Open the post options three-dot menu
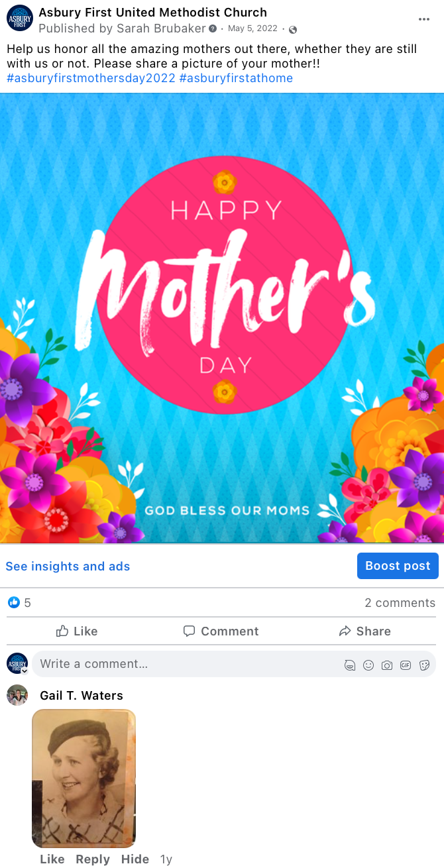Viewport: 444px width, 868px height. coord(424,19)
